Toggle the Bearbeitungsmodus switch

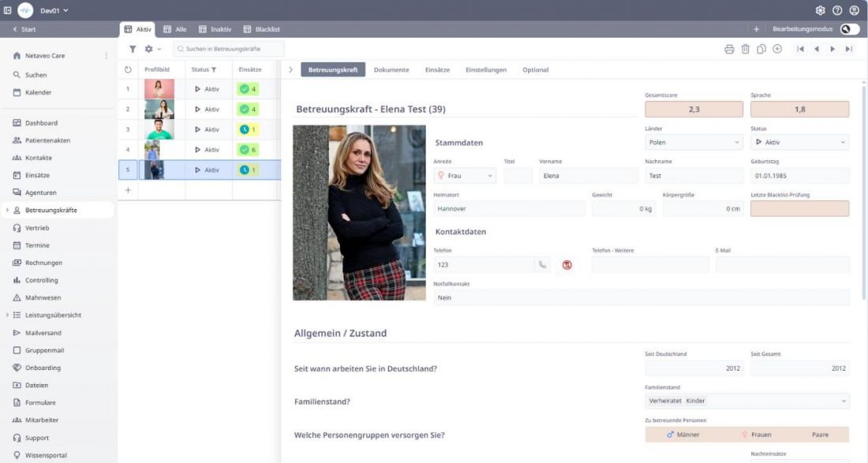(849, 29)
